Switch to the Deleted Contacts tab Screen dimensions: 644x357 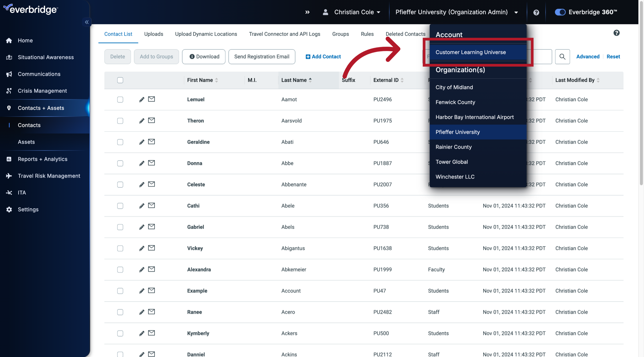click(x=405, y=34)
